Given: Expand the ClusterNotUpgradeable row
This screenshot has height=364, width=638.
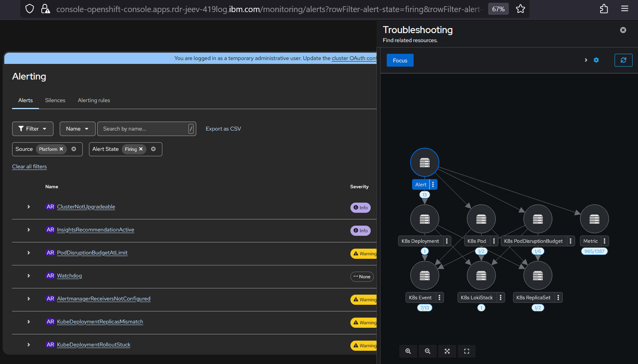Looking at the screenshot, I should 28,207.
